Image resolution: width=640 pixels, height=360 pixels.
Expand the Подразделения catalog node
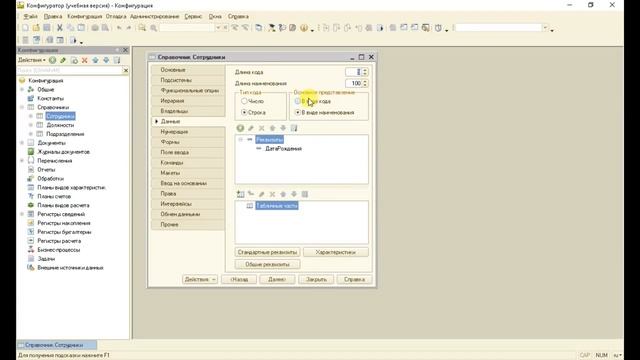point(31,134)
